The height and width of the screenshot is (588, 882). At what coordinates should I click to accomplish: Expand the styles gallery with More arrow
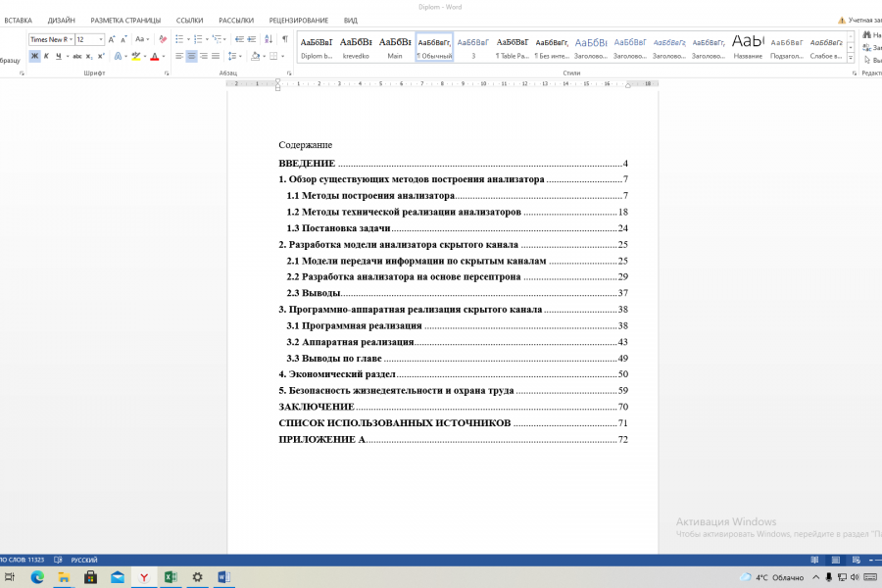pos(851,58)
